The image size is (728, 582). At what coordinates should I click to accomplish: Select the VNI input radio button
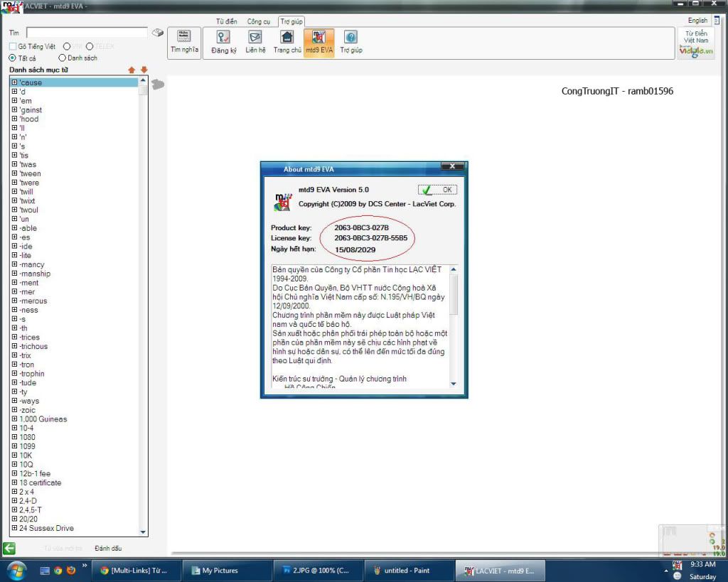coord(67,46)
